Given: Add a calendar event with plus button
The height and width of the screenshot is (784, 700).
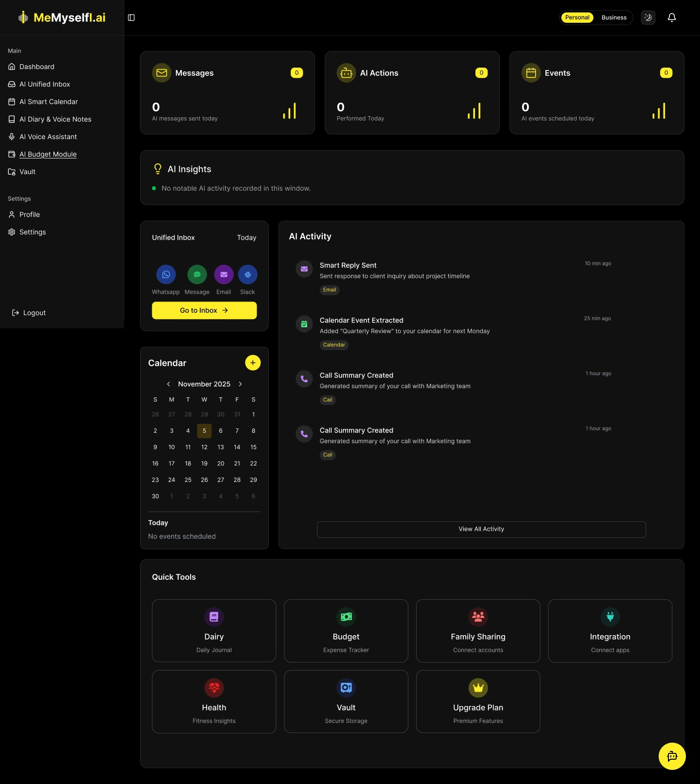Looking at the screenshot, I should click(253, 363).
